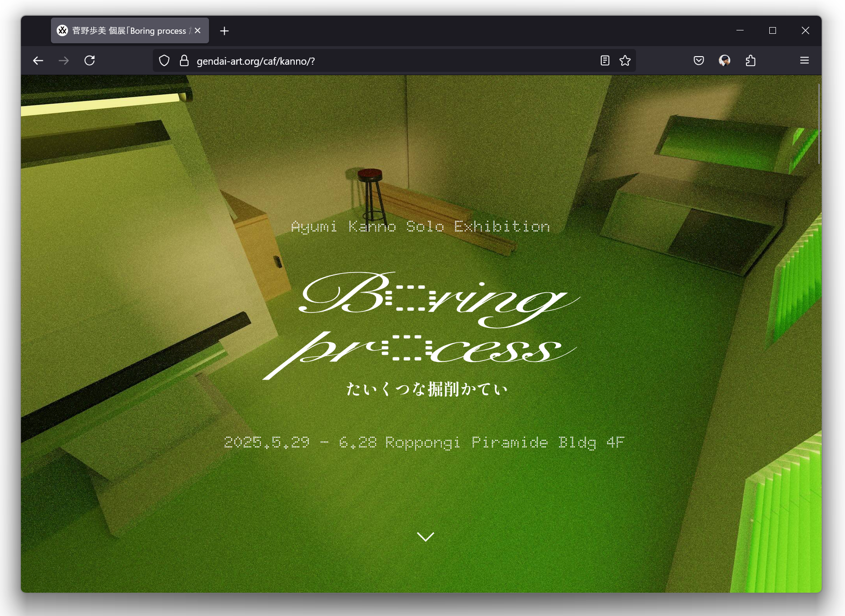Screen dimensions: 845x616
Task: Close the Boring process tab
Action: pyautogui.click(x=198, y=30)
